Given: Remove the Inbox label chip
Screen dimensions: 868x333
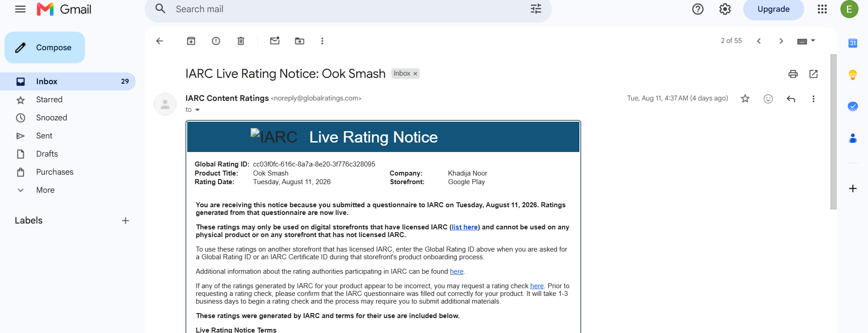Looking at the screenshot, I should pos(415,74).
